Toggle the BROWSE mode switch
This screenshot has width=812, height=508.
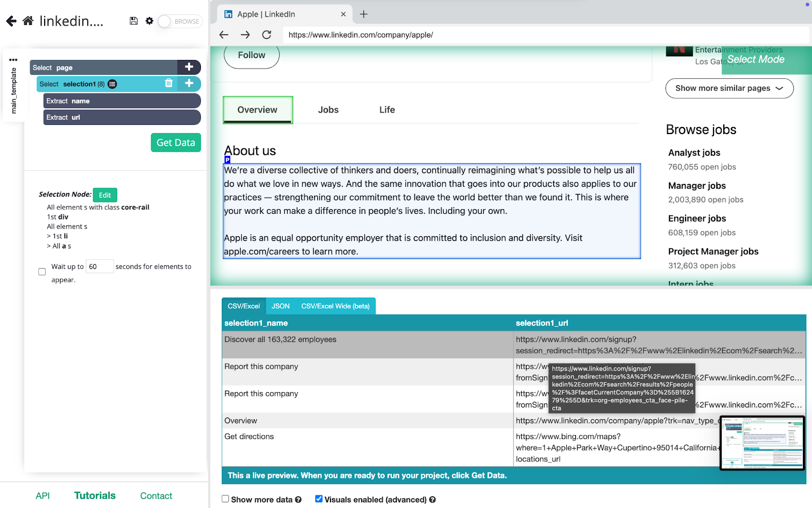pyautogui.click(x=180, y=21)
